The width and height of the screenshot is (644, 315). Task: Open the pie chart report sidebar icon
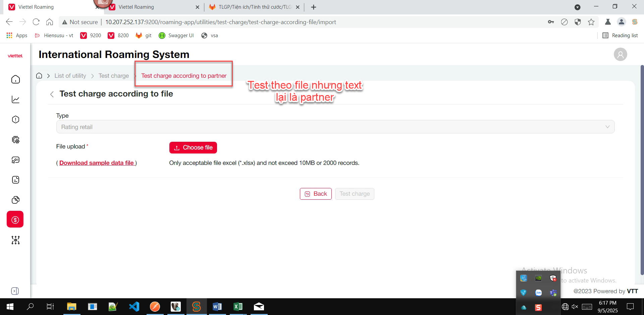pos(15,200)
